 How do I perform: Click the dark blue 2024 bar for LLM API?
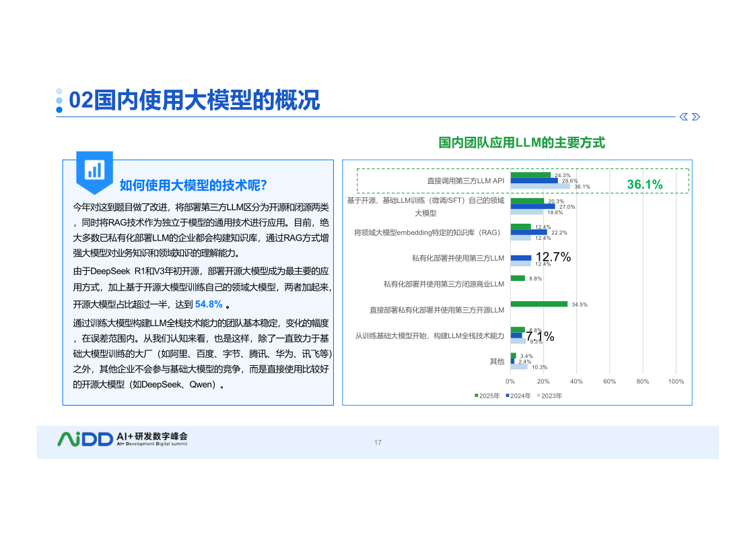[535, 181]
